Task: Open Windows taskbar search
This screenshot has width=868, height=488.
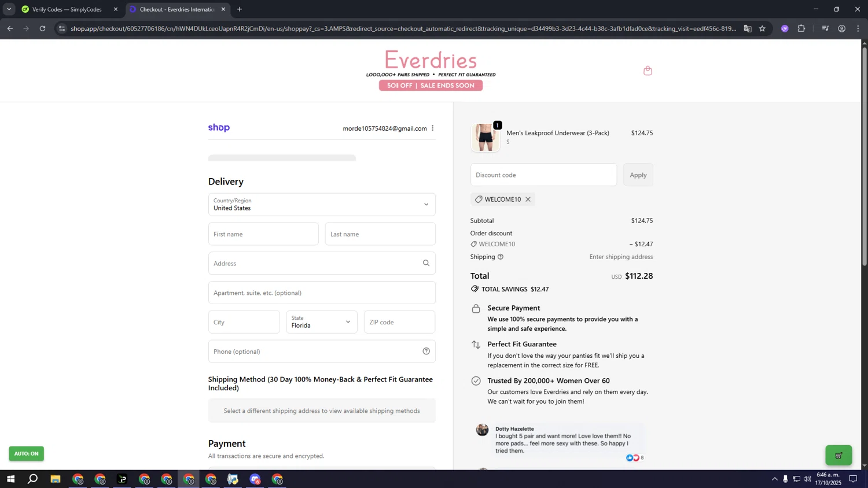Action: [x=33, y=479]
